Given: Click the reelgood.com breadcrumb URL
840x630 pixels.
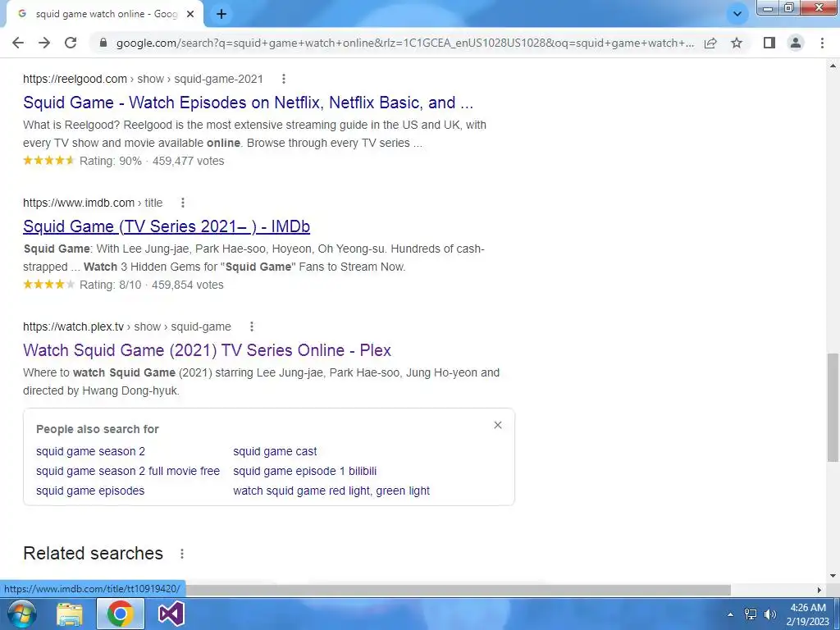Looking at the screenshot, I should tap(143, 79).
